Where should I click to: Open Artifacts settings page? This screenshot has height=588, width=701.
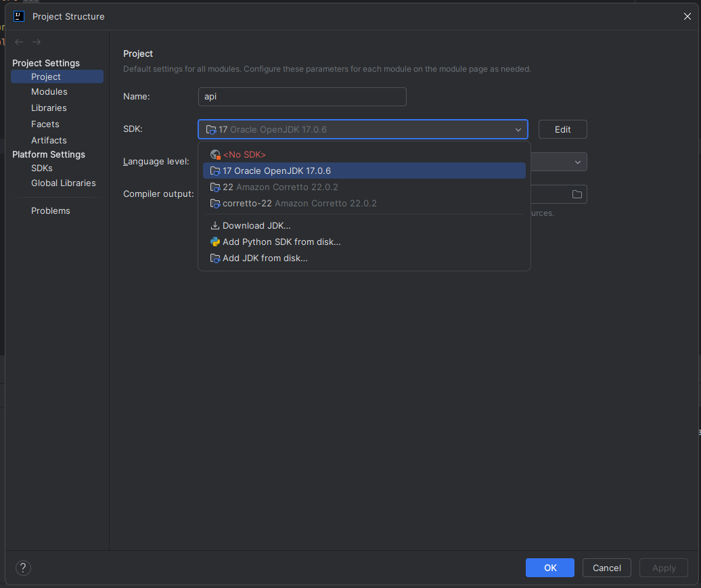tap(49, 141)
